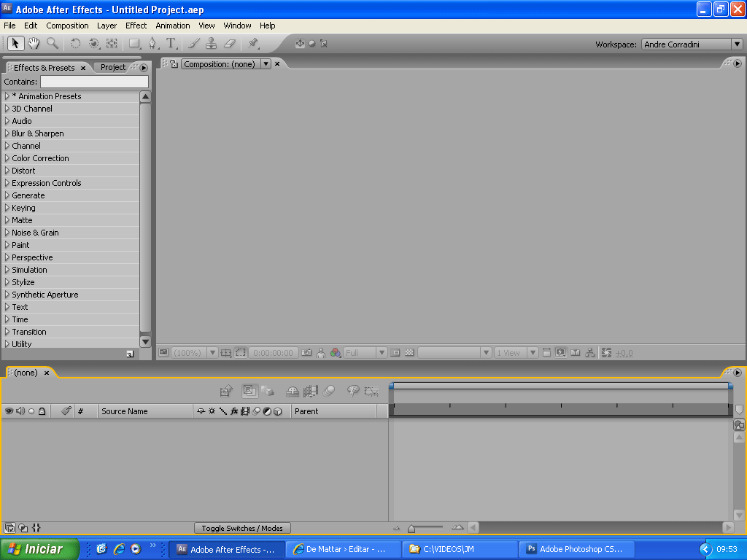Select the Pen tool
Image resolution: width=747 pixels, height=560 pixels.
152,44
